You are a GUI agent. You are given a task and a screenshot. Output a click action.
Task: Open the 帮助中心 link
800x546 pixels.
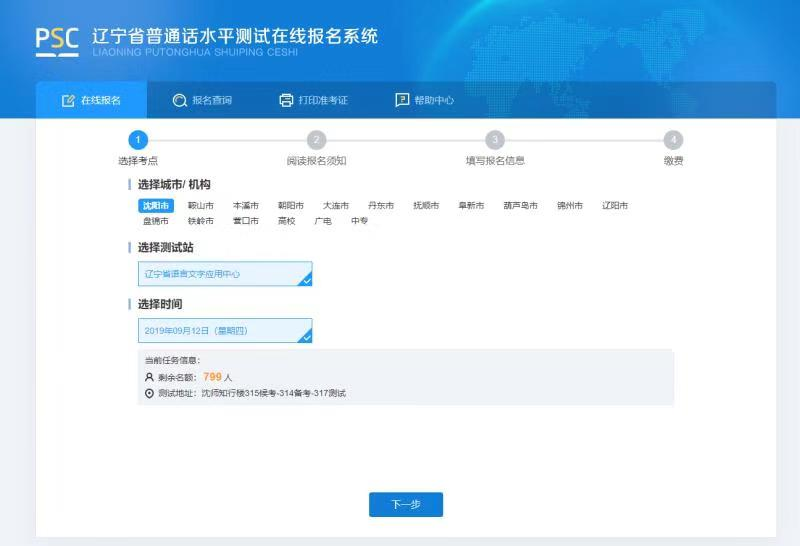click(425, 100)
